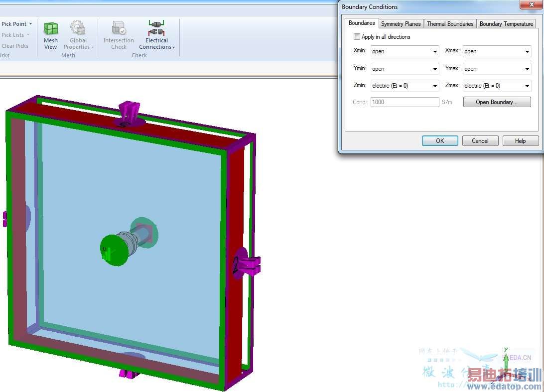Run the Intersection Check tool

click(x=119, y=36)
